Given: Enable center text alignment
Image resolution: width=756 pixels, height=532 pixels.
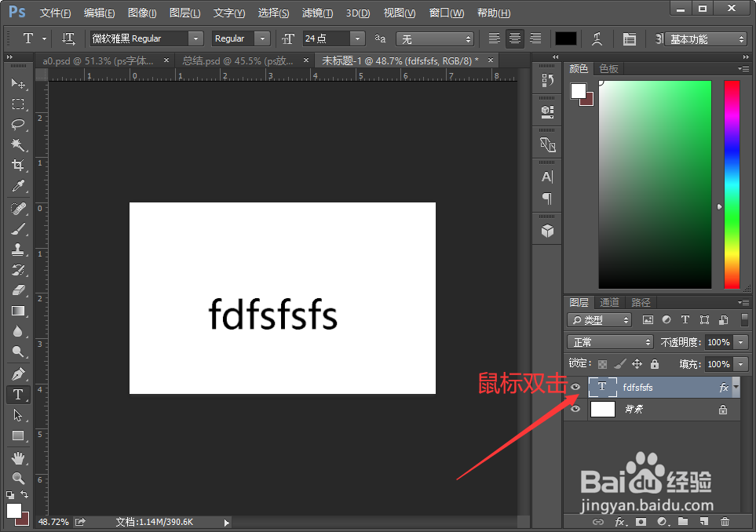Looking at the screenshot, I should 517,38.
